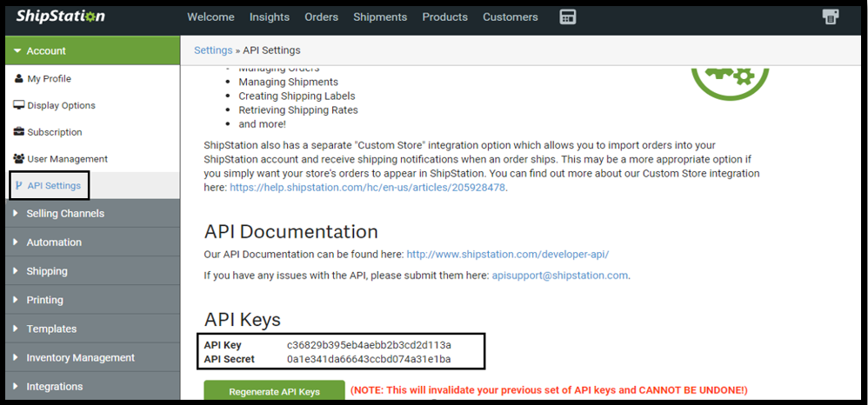Click the printer icon at top right
The image size is (868, 405).
pos(831,17)
